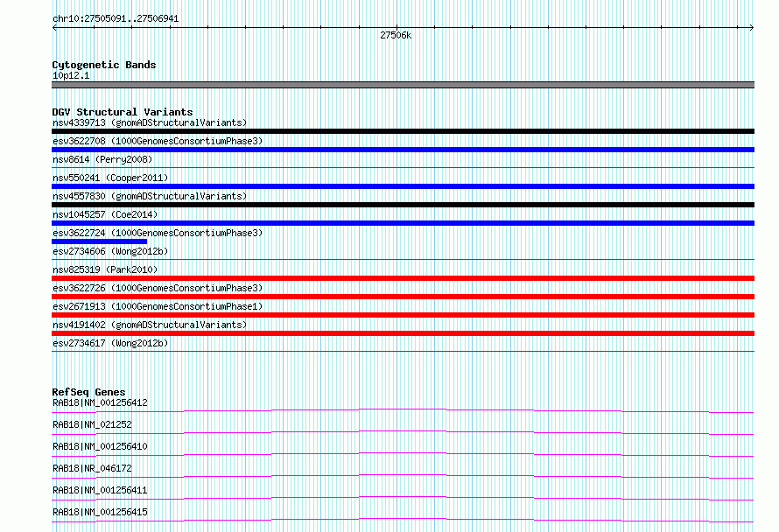Open esv2734617 Wong2012b variant label
779x532 pixels.
pos(110,343)
